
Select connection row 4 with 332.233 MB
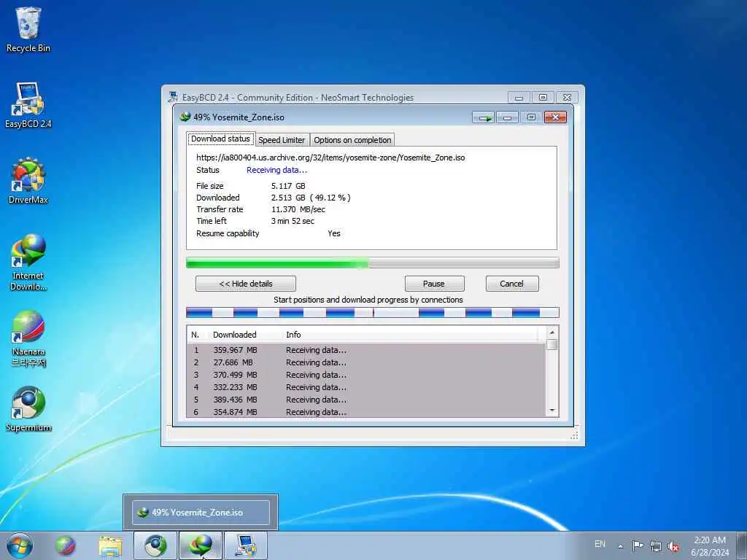[367, 387]
